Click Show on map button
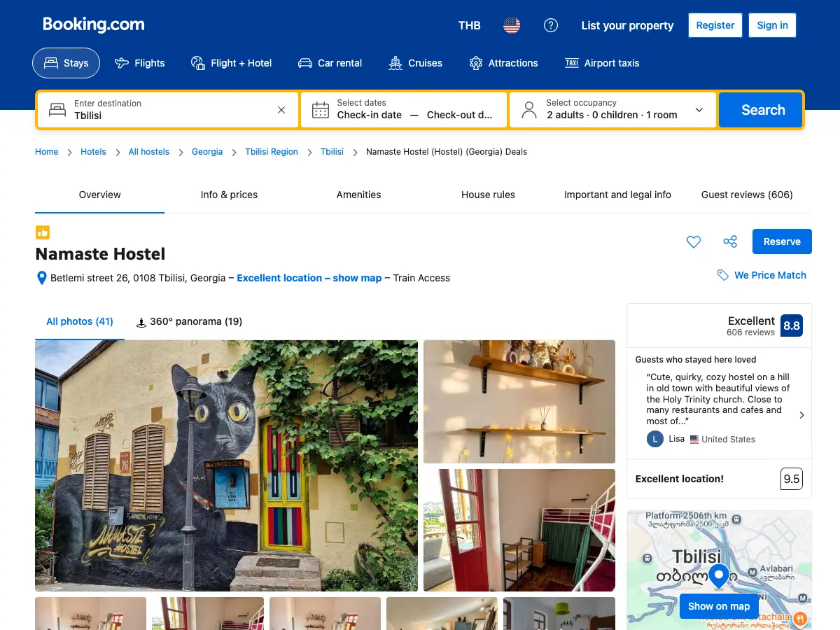This screenshot has height=630, width=840. [719, 606]
